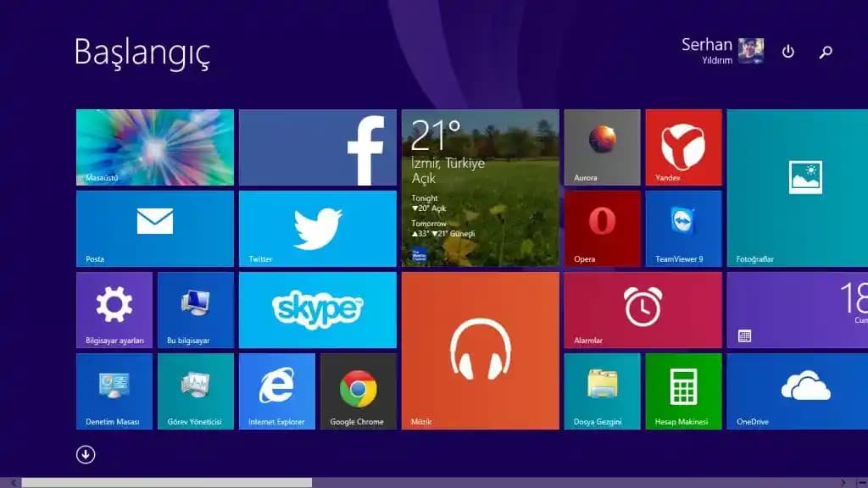Viewport: 868px width, 488px height.
Task: Click the power options button
Action: coord(788,52)
